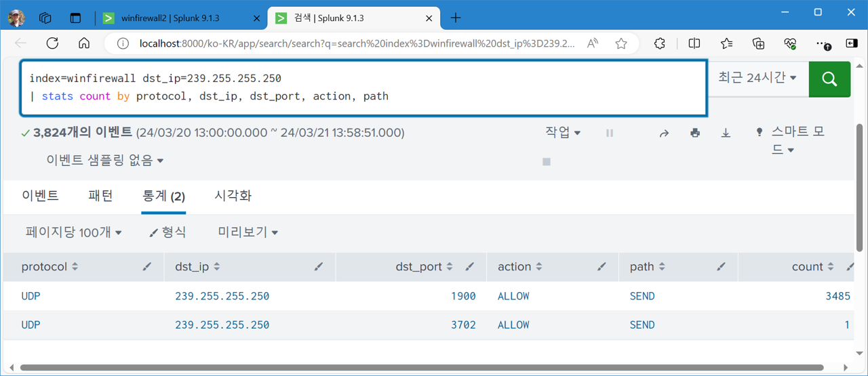Pause the search job
The width and height of the screenshot is (868, 376).
pos(610,133)
